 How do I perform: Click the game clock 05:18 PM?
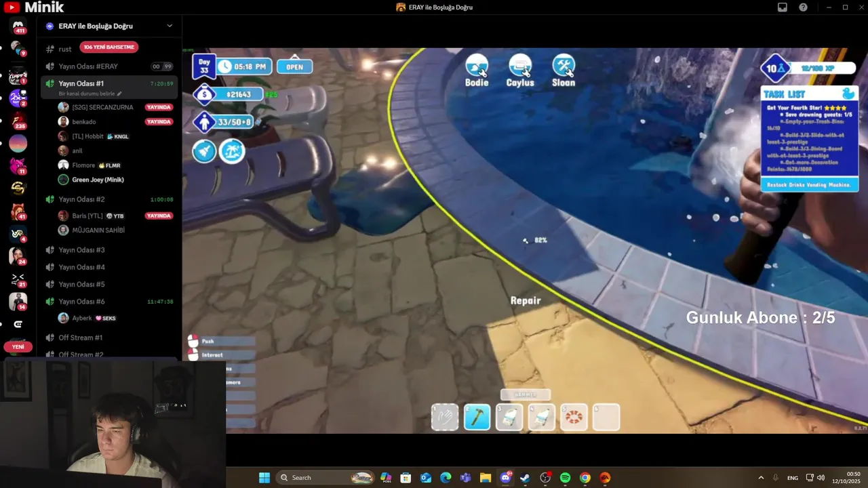[x=244, y=66]
